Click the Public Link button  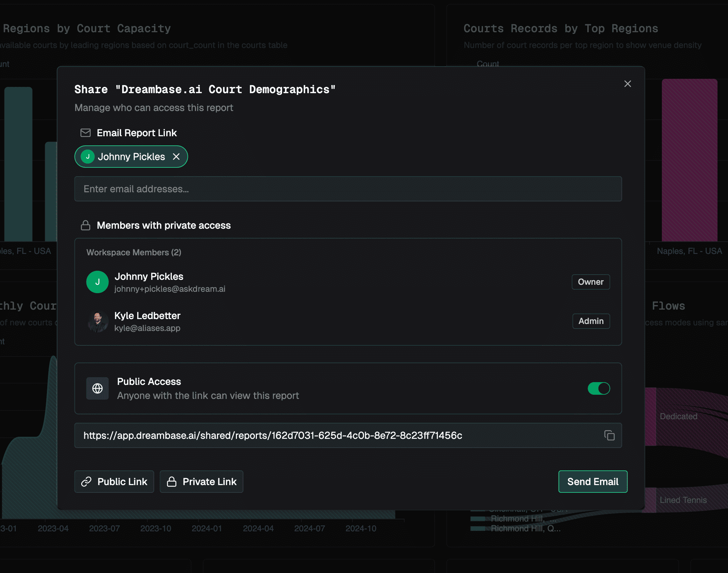114,482
